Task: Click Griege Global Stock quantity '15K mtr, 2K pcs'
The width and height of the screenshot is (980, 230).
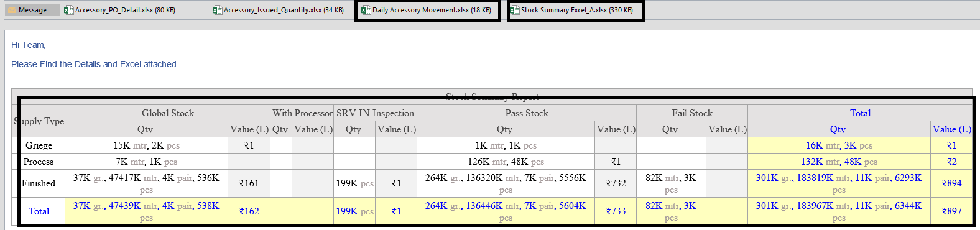Action: [x=146, y=145]
